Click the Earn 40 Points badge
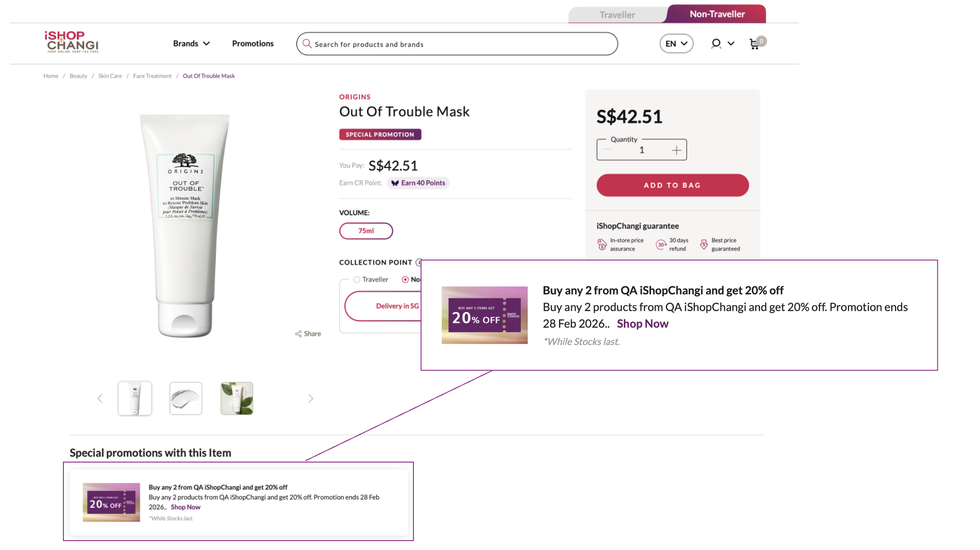 tap(418, 183)
